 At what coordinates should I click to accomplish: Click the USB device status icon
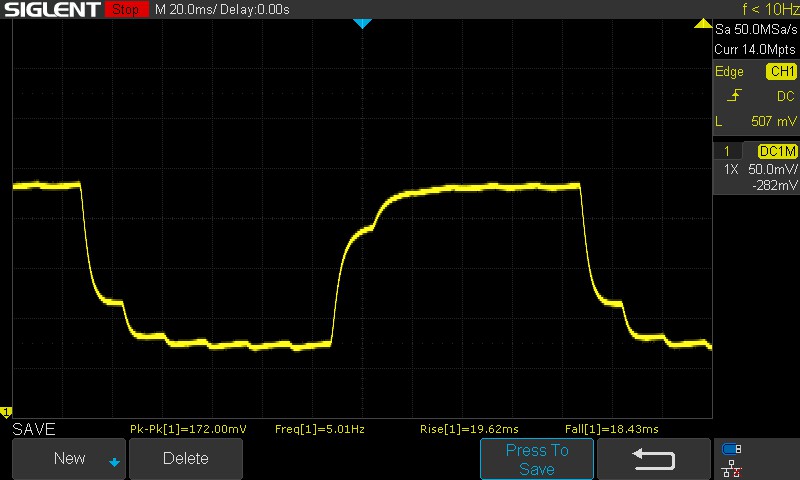point(732,449)
